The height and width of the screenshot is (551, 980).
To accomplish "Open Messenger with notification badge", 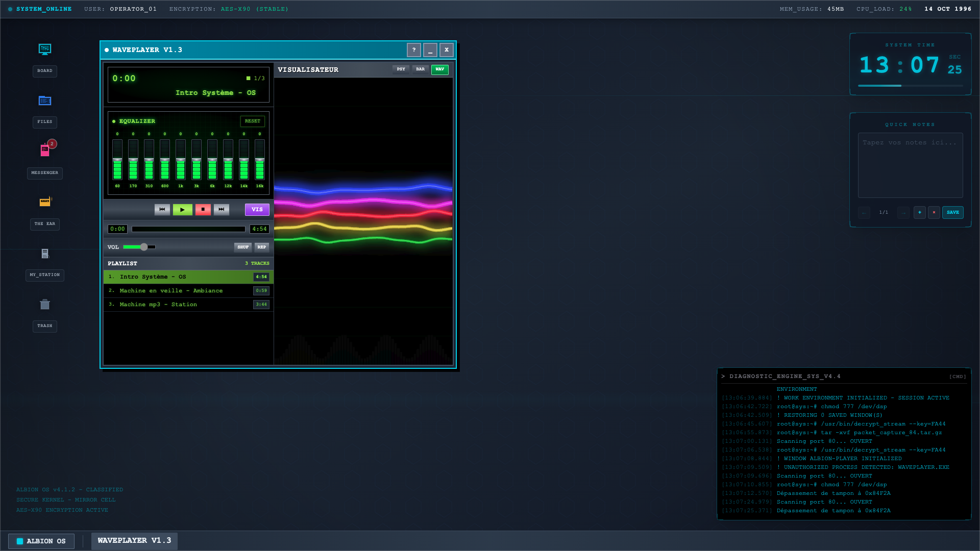I will pyautogui.click(x=45, y=151).
